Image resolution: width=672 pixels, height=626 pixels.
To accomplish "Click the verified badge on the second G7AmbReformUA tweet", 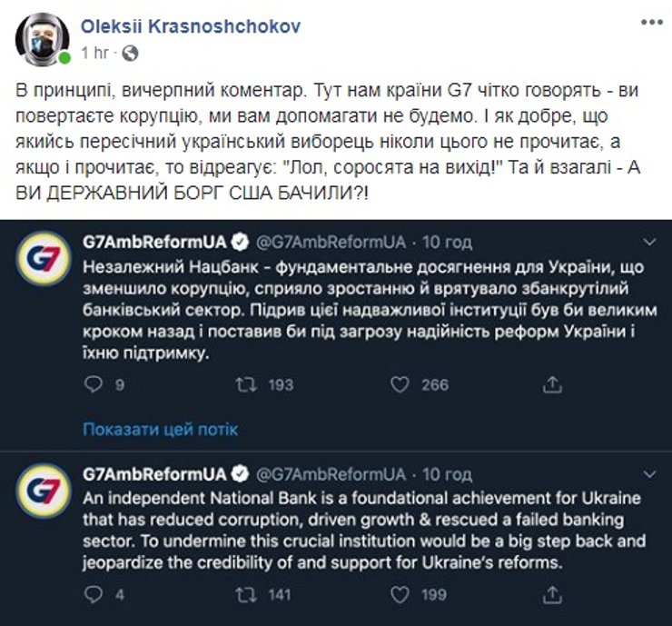I will [239, 475].
